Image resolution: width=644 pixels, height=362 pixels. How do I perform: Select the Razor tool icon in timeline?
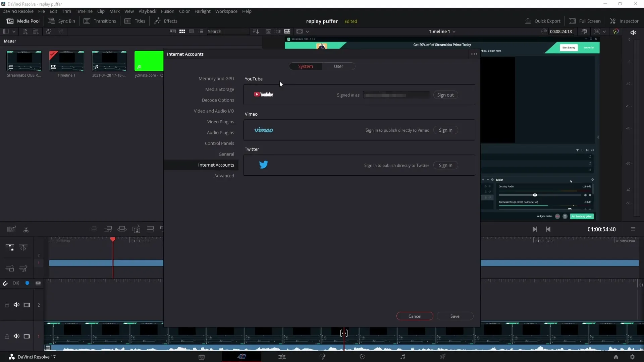point(25,229)
